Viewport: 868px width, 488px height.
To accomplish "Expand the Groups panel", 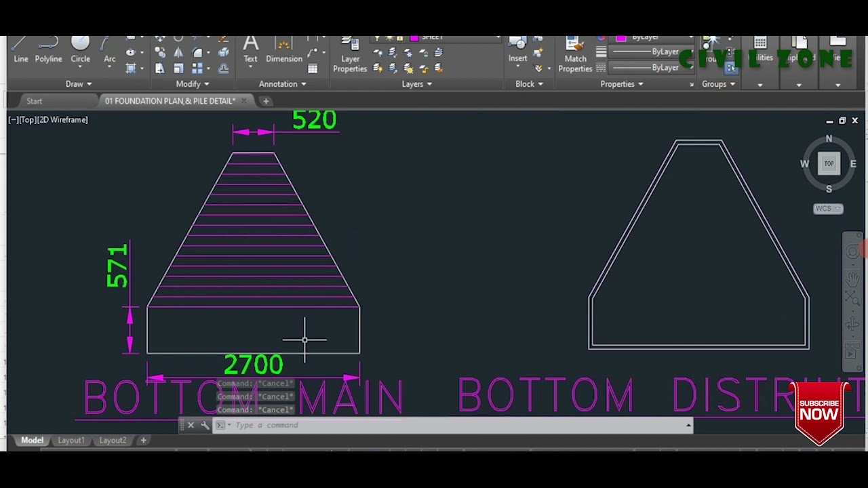I will click(x=719, y=84).
